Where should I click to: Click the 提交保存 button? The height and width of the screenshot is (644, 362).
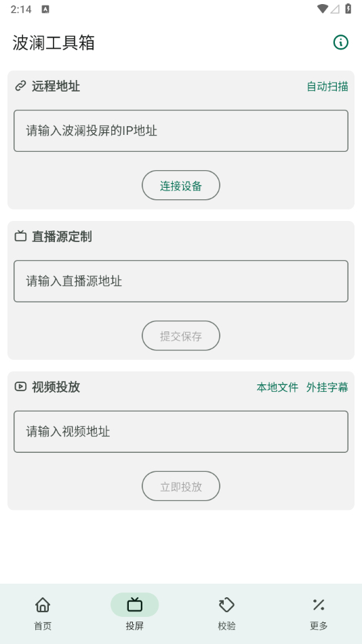coord(181,336)
